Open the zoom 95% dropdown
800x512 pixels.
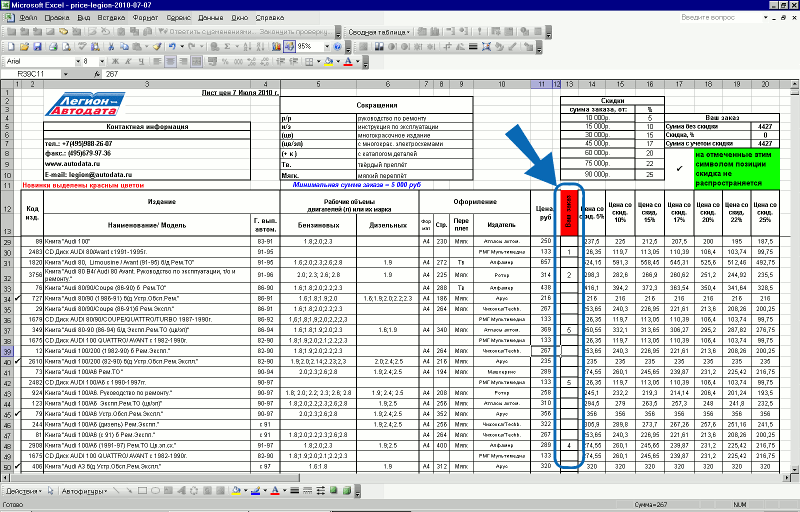327,46
